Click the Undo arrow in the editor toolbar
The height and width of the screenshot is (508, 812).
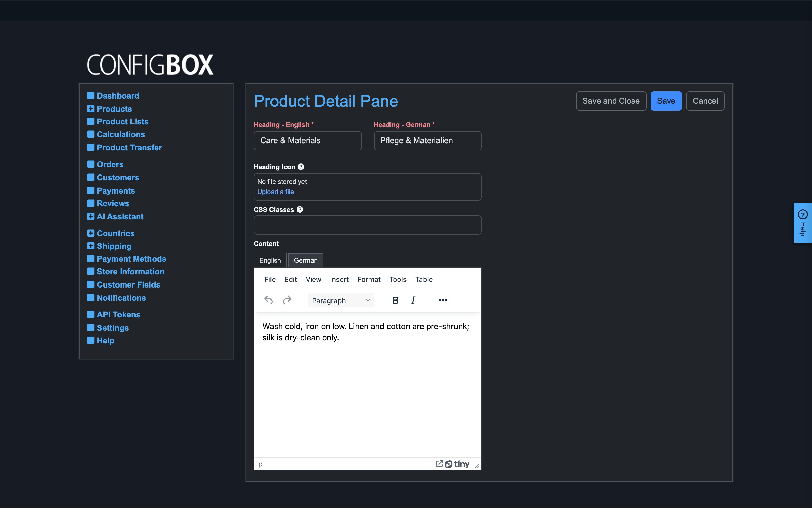click(x=268, y=300)
